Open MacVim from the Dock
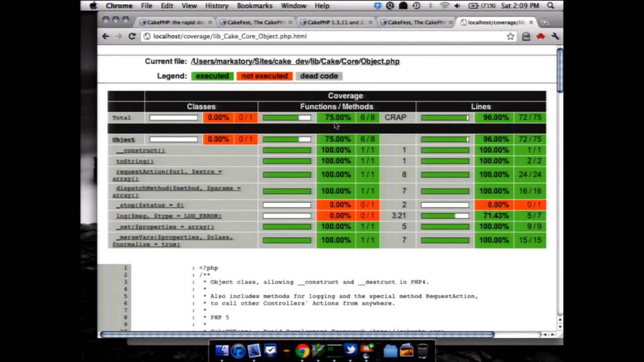The image size is (644, 362). click(x=318, y=350)
